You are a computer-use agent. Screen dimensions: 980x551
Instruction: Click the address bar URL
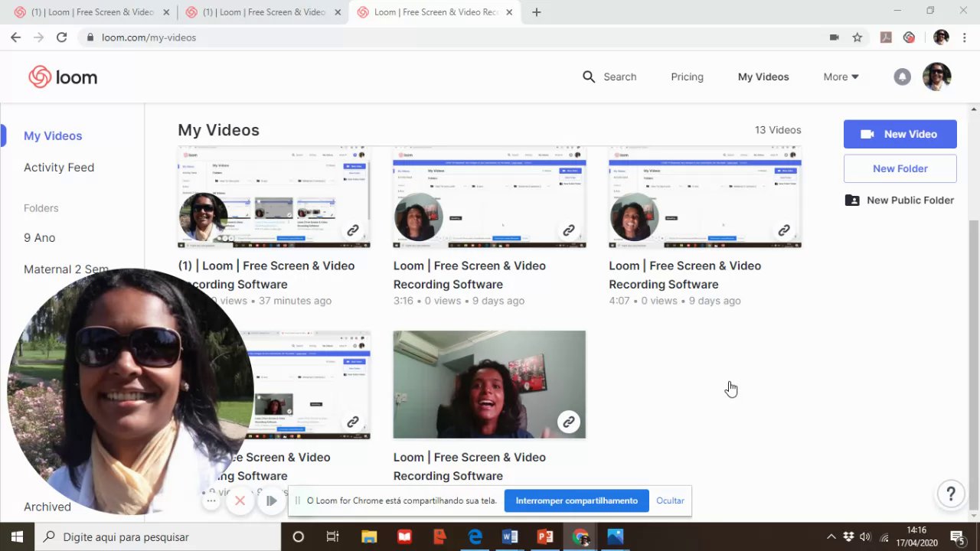click(x=149, y=37)
